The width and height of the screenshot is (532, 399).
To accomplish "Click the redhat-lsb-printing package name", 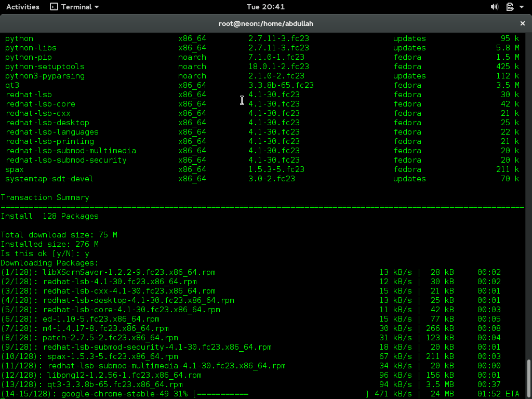I will [x=49, y=141].
